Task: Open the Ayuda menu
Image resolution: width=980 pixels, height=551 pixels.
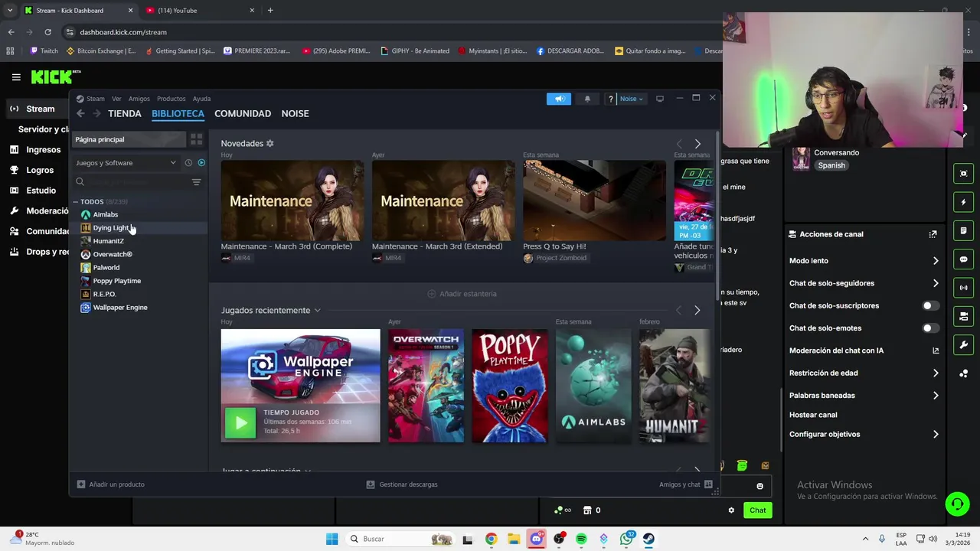Action: 201,99
